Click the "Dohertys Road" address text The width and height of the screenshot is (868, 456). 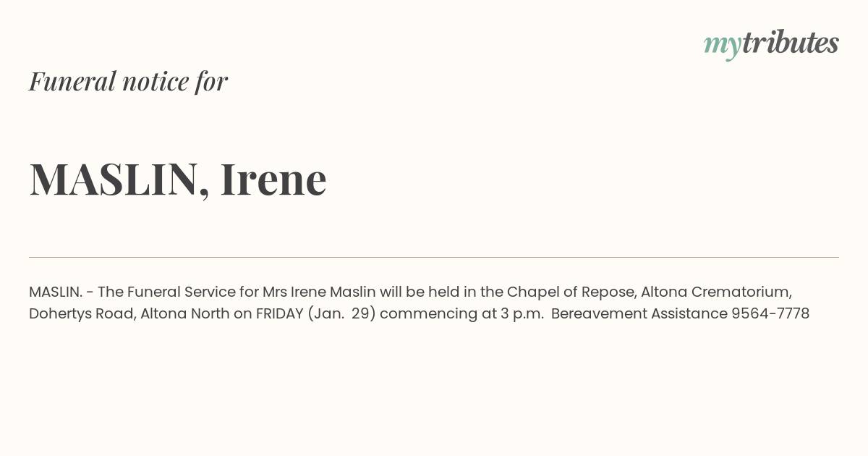point(80,314)
